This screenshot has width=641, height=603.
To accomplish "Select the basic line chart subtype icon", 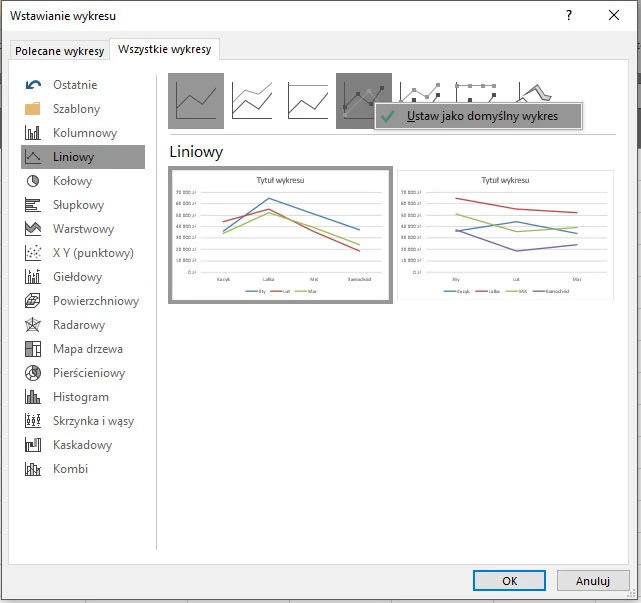I will click(x=196, y=101).
